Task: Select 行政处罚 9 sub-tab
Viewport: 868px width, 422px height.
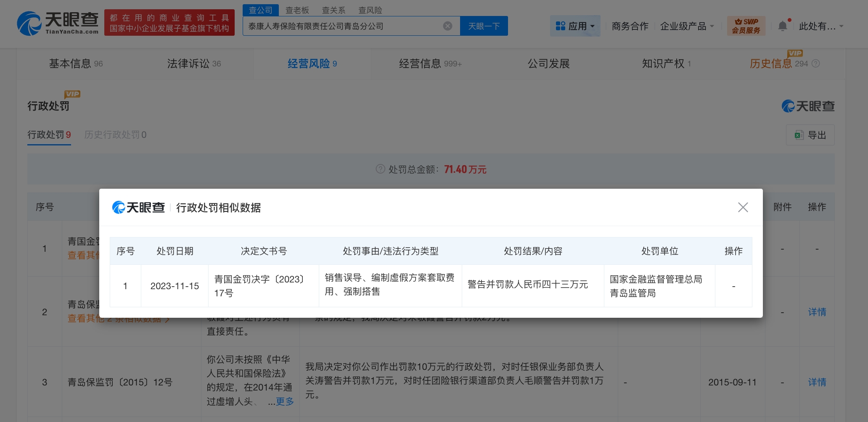Action: pyautogui.click(x=49, y=135)
